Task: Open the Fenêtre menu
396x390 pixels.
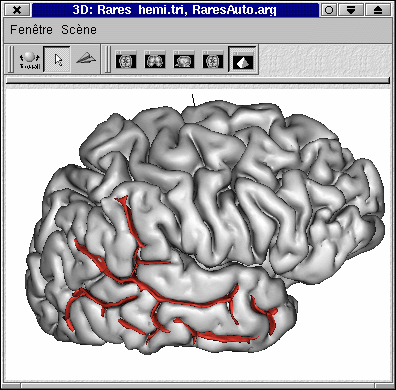Action: tap(31, 30)
